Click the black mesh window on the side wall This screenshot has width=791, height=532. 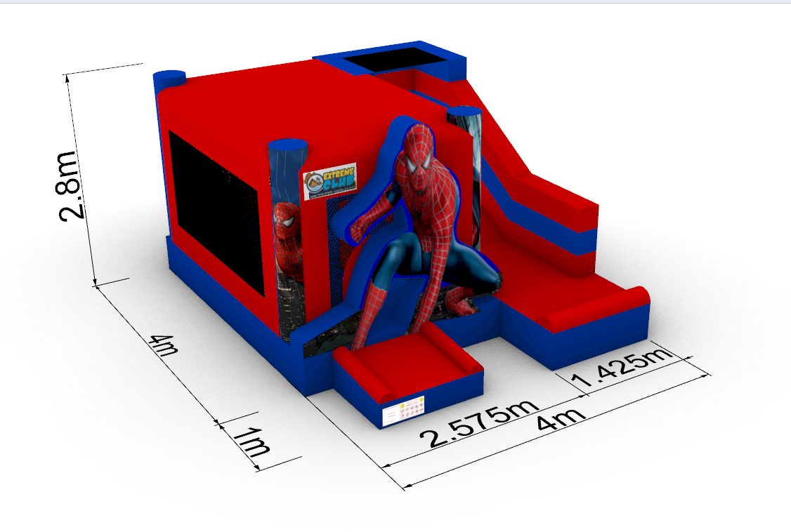point(216,213)
